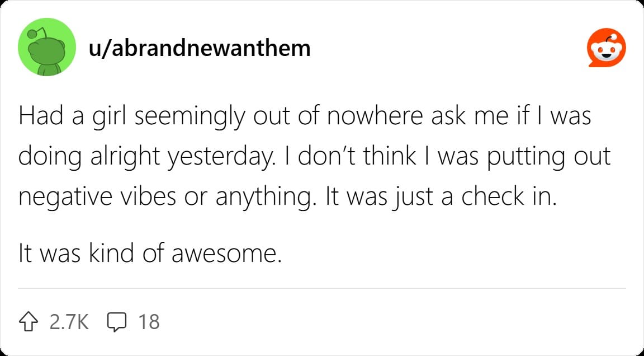Click the second line starting 'doing alright yesterday'

(x=315, y=157)
